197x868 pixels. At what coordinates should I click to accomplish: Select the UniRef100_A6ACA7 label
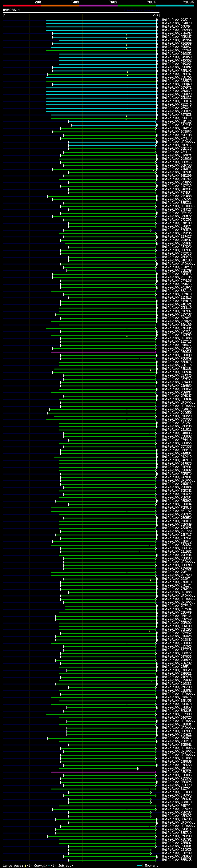(177, 799)
